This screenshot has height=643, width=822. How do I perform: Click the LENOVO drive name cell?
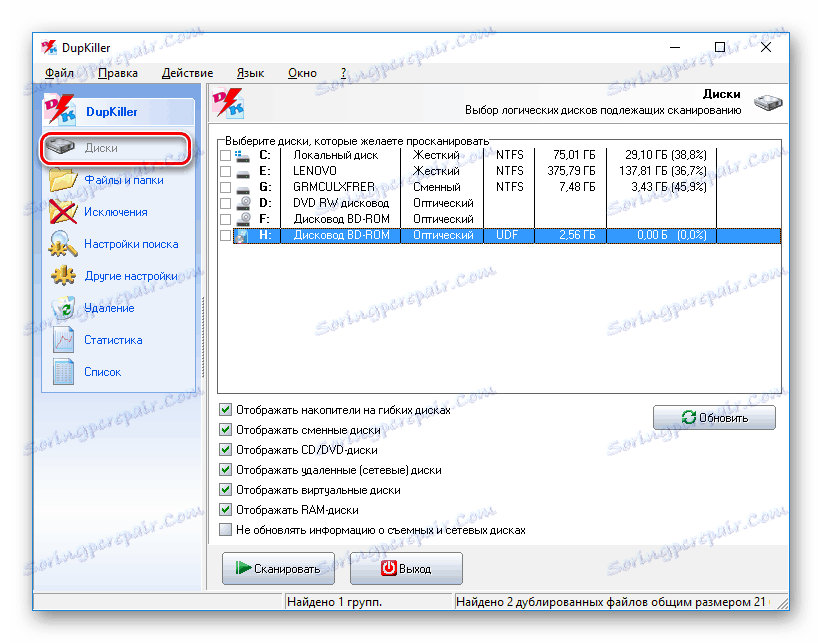click(x=340, y=171)
